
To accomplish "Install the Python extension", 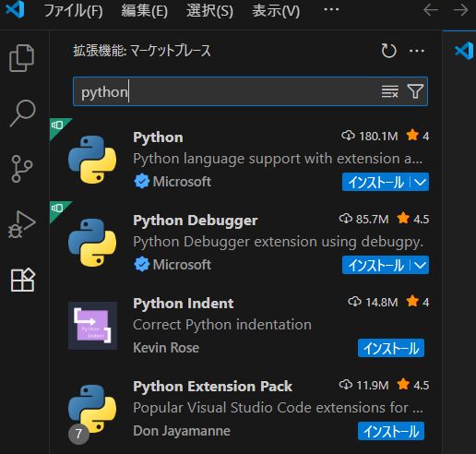I will coord(376,182).
